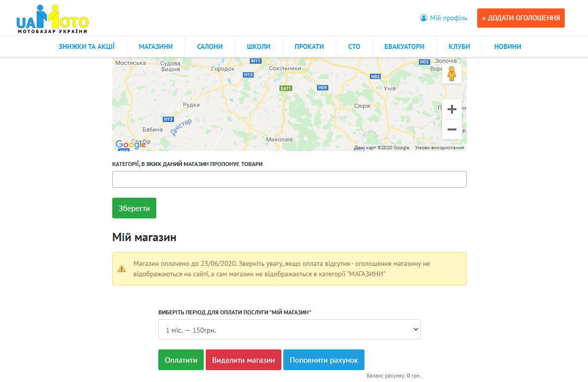
Task: Click the M11 road marker on map
Action: coord(255,61)
